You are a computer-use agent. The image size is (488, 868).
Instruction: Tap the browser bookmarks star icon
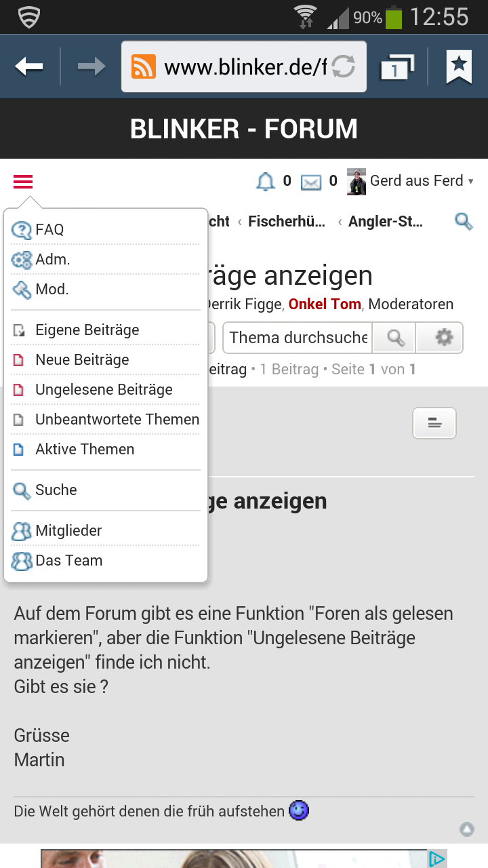point(459,66)
